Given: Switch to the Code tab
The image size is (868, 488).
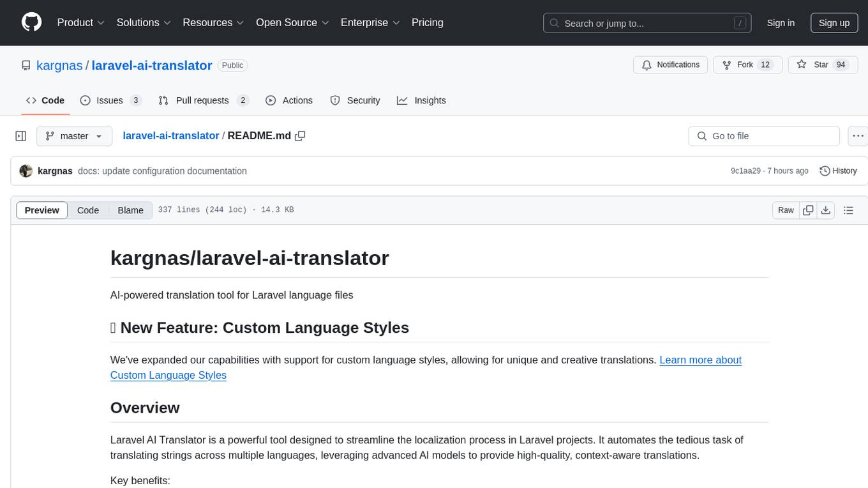Looking at the screenshot, I should pos(45,100).
